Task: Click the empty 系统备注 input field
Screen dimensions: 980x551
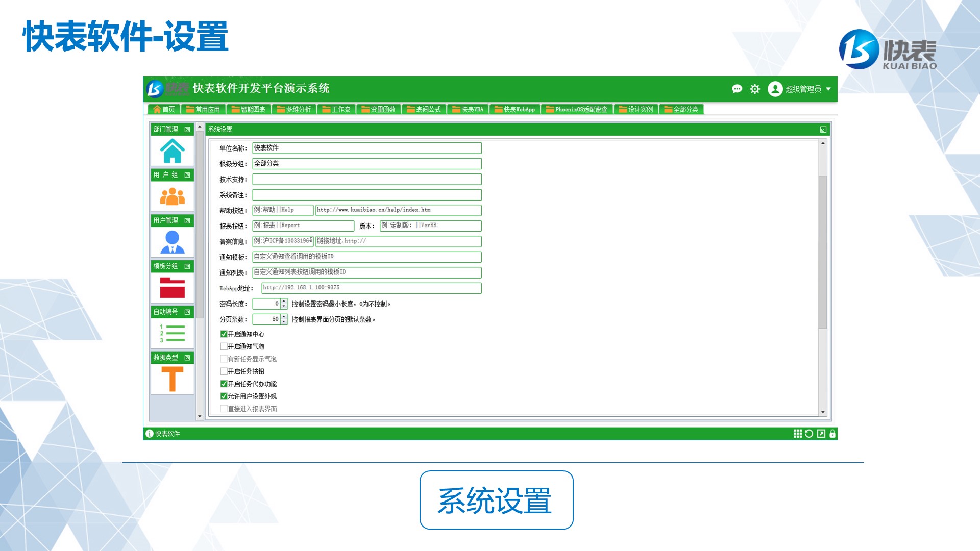Action: pyautogui.click(x=367, y=195)
